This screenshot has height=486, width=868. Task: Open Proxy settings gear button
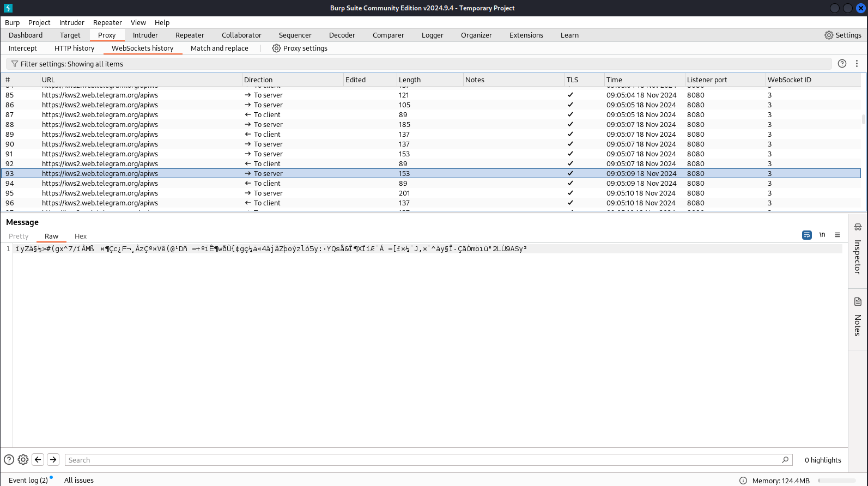coord(300,48)
